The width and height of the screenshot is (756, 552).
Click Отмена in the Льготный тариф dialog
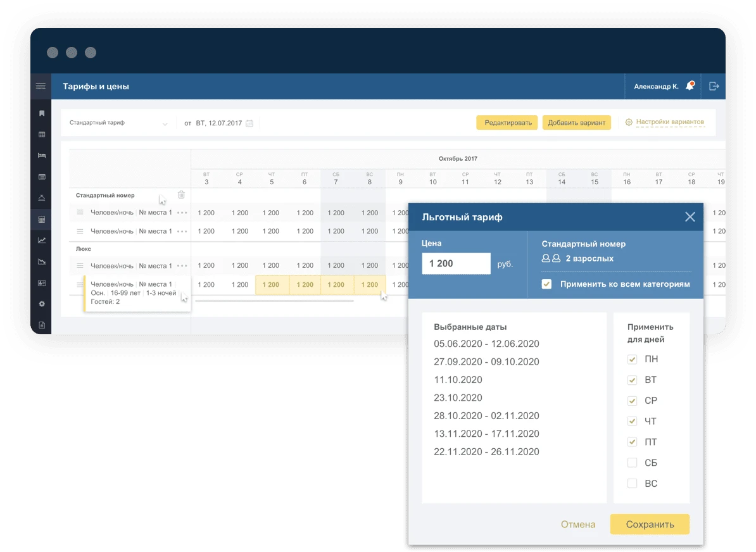point(577,524)
